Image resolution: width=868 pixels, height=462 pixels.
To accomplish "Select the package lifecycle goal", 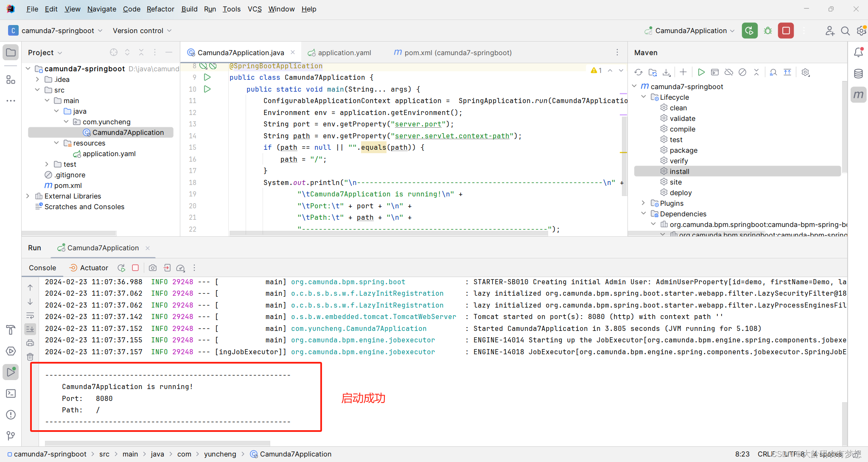I will tap(683, 150).
